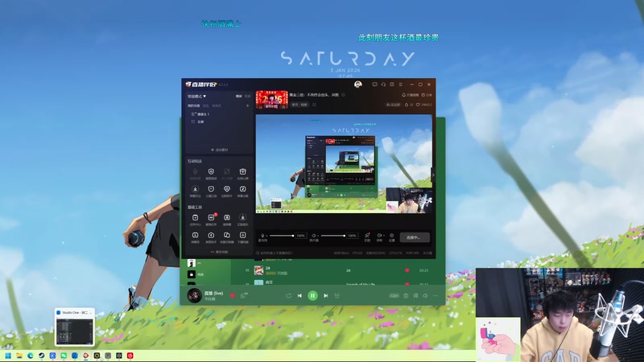This screenshot has height=362, width=644.
Task: Select the song row titled 24
Action: pos(337,270)
